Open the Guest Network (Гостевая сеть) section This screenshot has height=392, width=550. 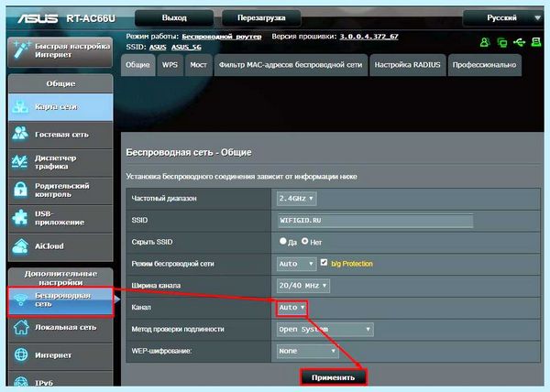pos(60,135)
